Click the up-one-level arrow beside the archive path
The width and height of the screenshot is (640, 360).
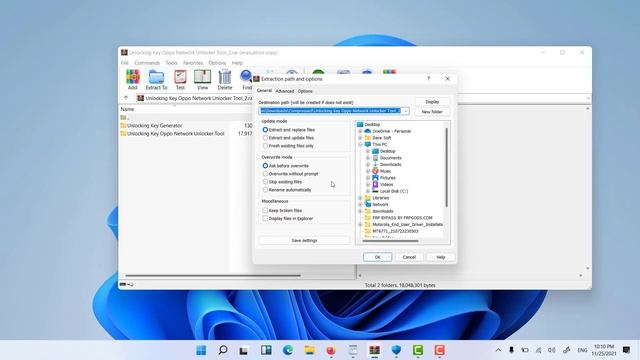tap(126, 98)
